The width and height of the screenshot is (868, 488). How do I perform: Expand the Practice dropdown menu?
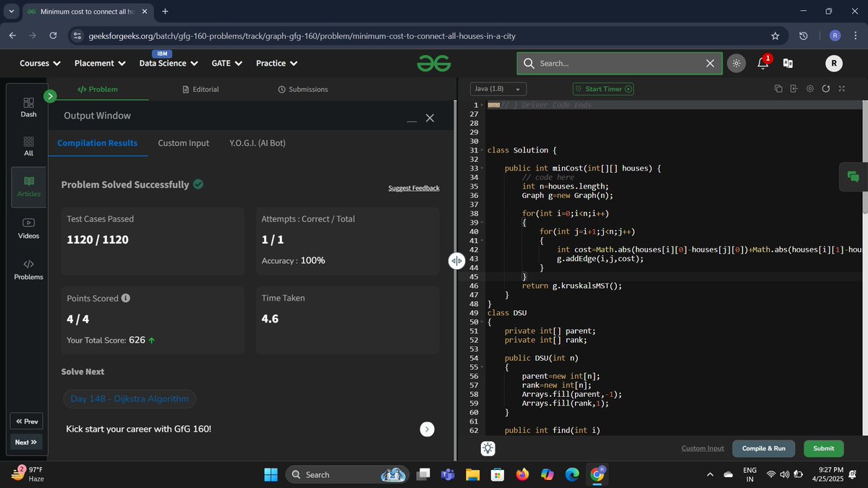pyautogui.click(x=277, y=64)
